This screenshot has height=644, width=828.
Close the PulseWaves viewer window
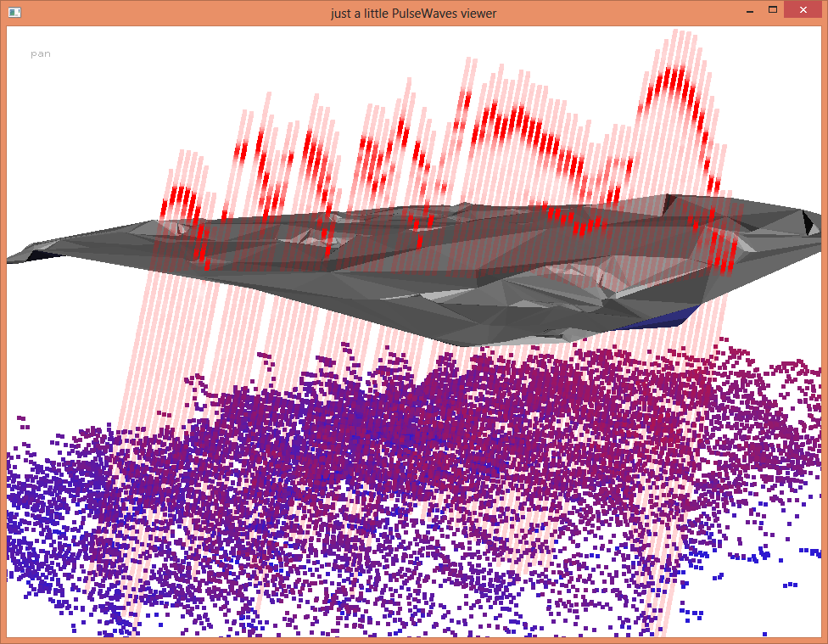803,10
